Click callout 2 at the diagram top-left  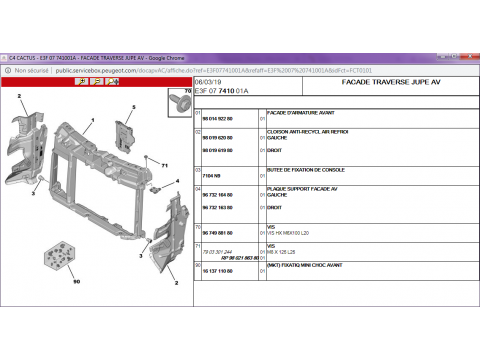pyautogui.click(x=19, y=96)
